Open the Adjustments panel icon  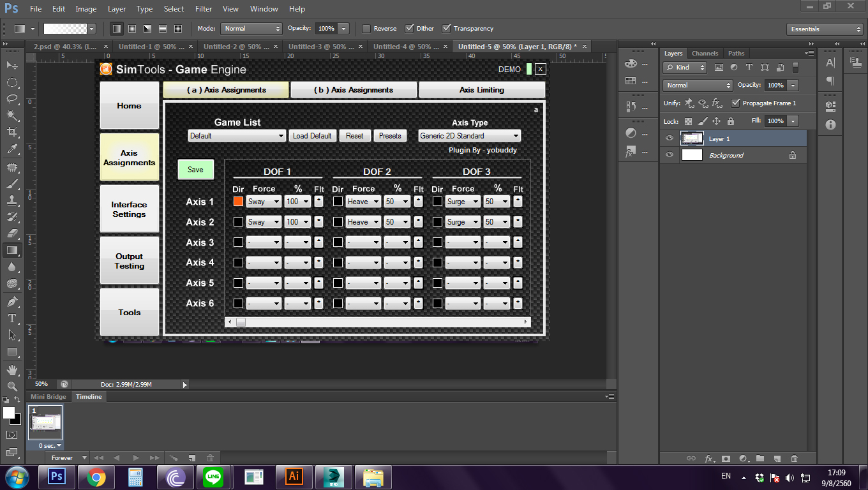coord(631,133)
